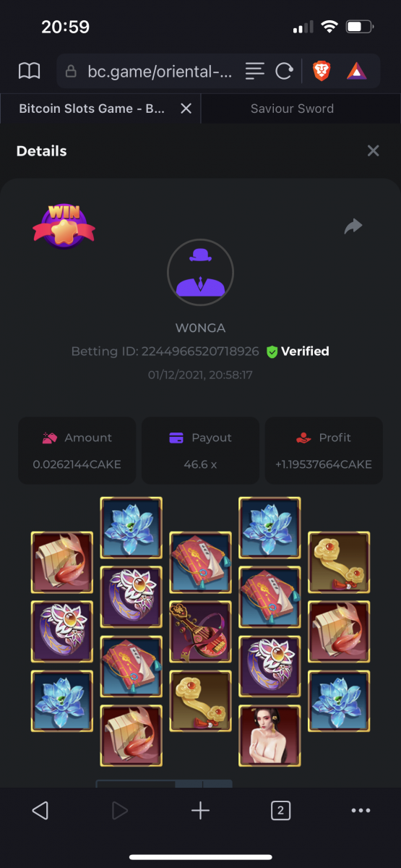Open Brave Shields lion icon
Viewport: 401px width, 868px height.
coord(321,70)
